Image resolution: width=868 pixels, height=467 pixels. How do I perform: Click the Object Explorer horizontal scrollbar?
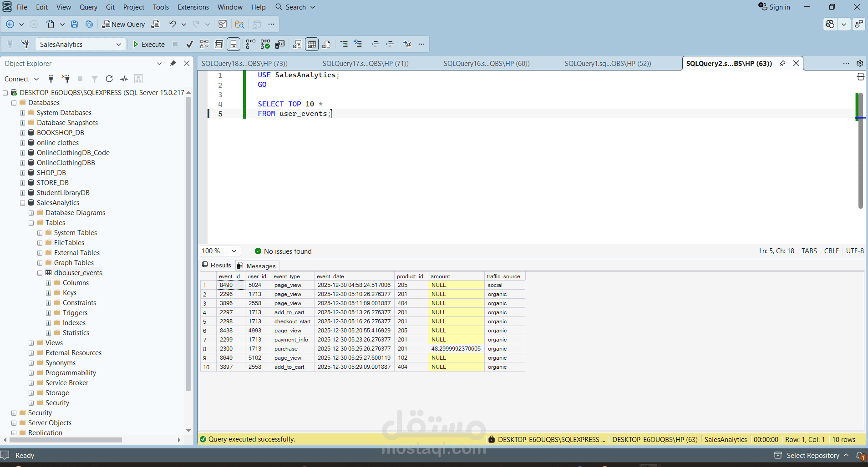66,440
